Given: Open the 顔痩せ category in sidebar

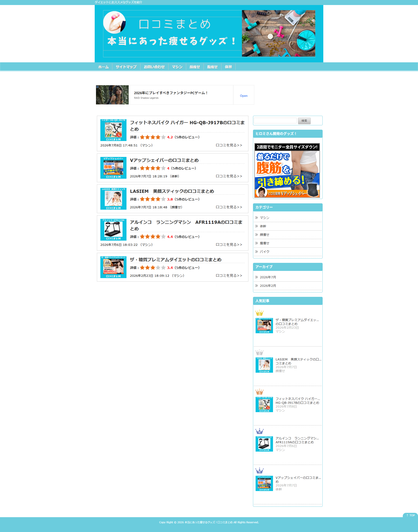Looking at the screenshot, I should click(x=265, y=235).
